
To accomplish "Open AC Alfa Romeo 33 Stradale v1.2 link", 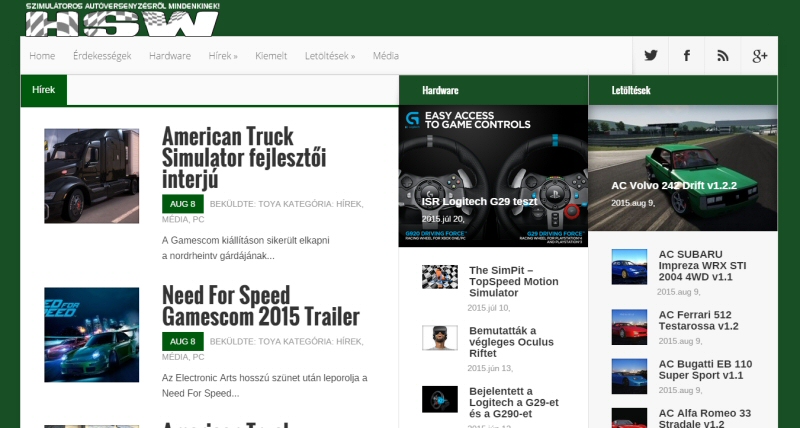I will pyautogui.click(x=705, y=418).
